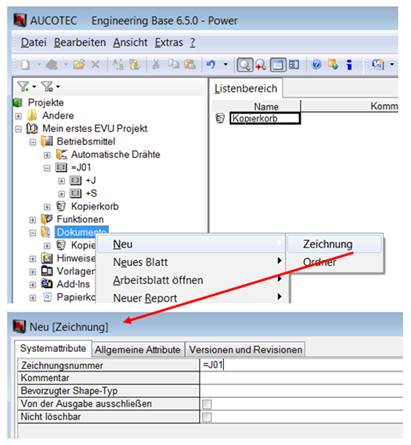Screen dimensions: 411x445
Task: Click the Zeichnungsnummer field containing =J01
Action: click(x=301, y=365)
